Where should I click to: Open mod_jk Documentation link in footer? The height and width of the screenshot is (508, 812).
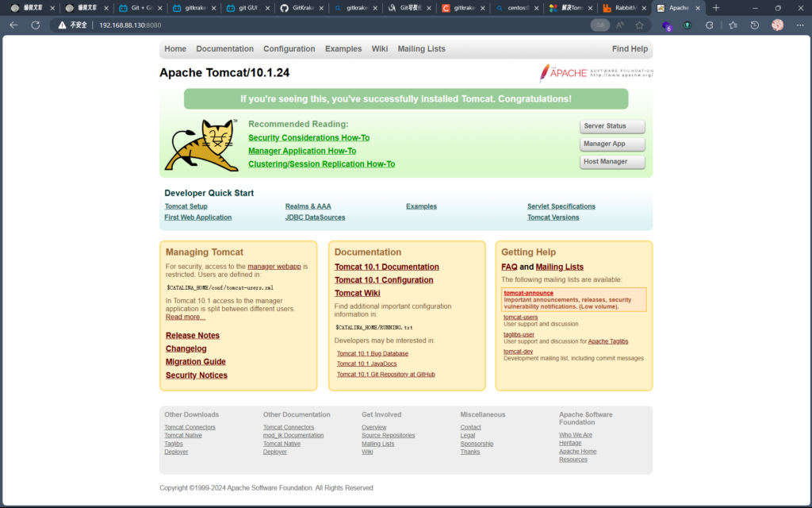[293, 436]
